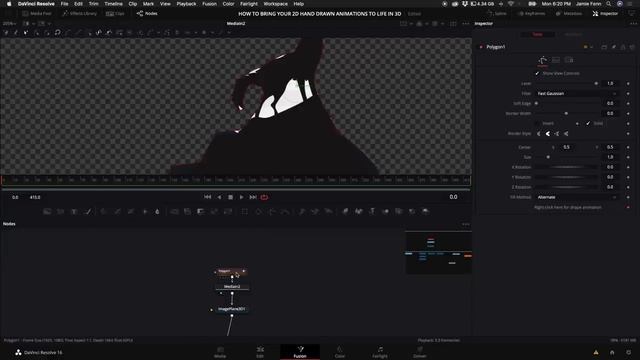Open the Filter dropdown showing Fast Gaussian
This screenshot has height=360, width=640.
(x=577, y=93)
